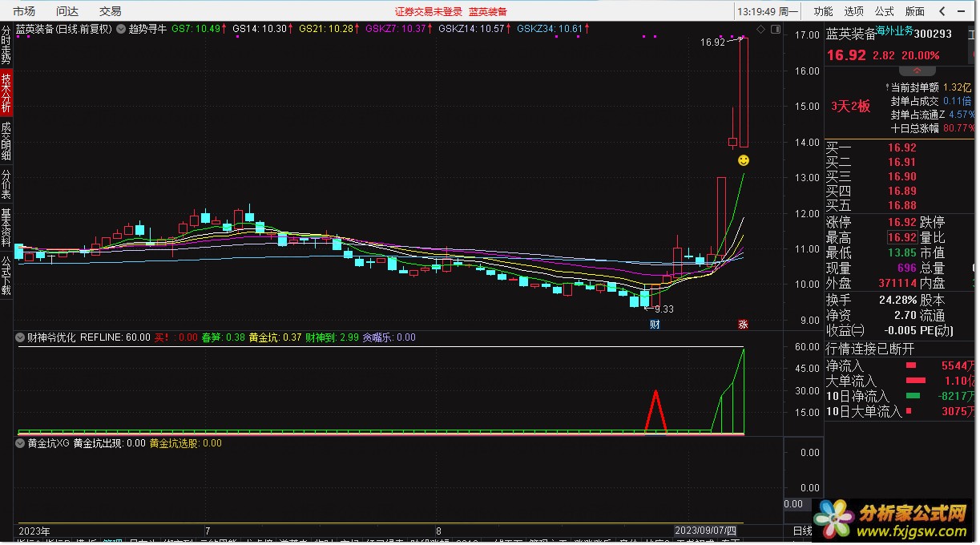Switch to 技术分析 sidebar tab

click(x=6, y=92)
